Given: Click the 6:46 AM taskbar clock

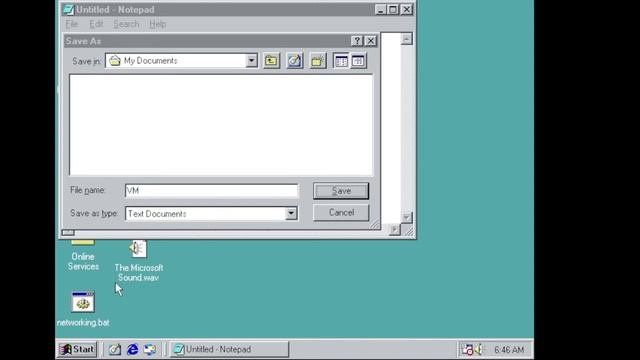Looking at the screenshot, I should (509, 350).
